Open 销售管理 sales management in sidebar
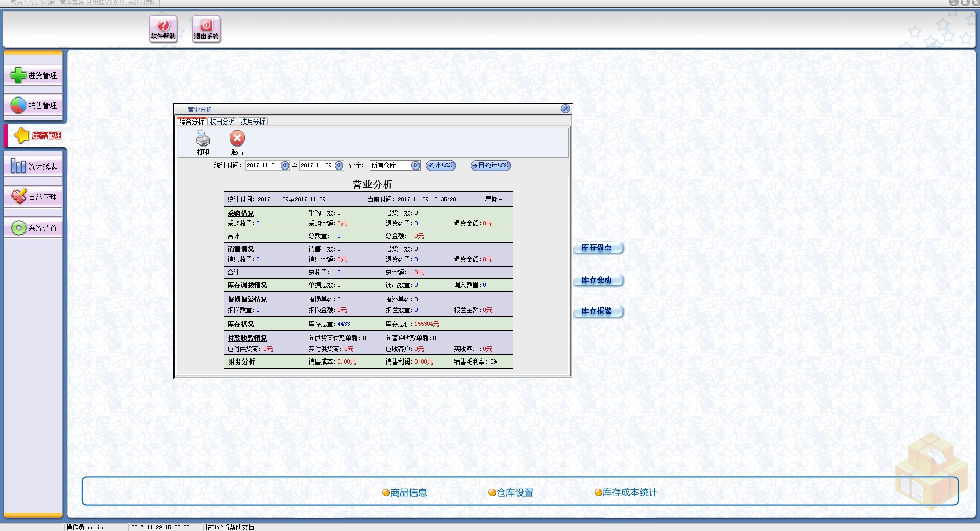The height and width of the screenshot is (531, 980). click(34, 106)
